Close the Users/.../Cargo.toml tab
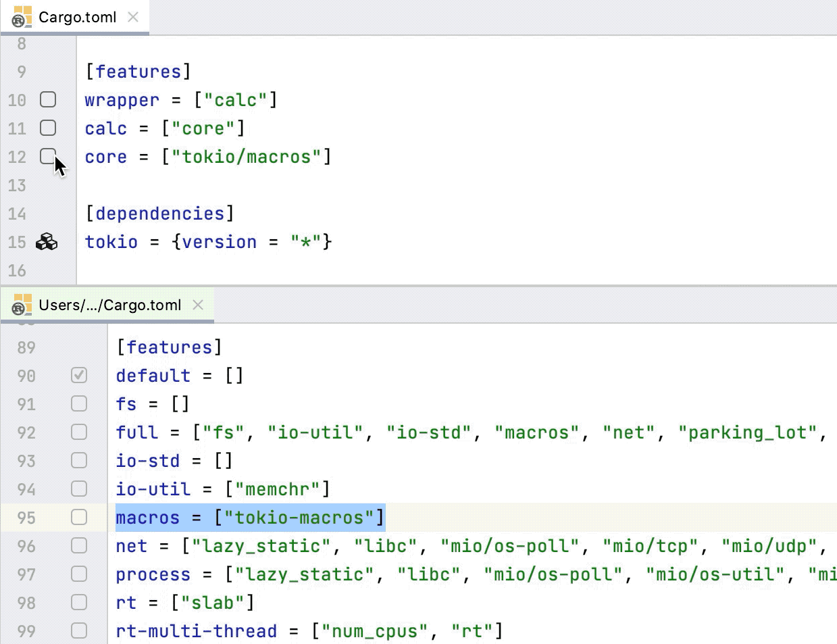The image size is (837, 644). (x=198, y=305)
